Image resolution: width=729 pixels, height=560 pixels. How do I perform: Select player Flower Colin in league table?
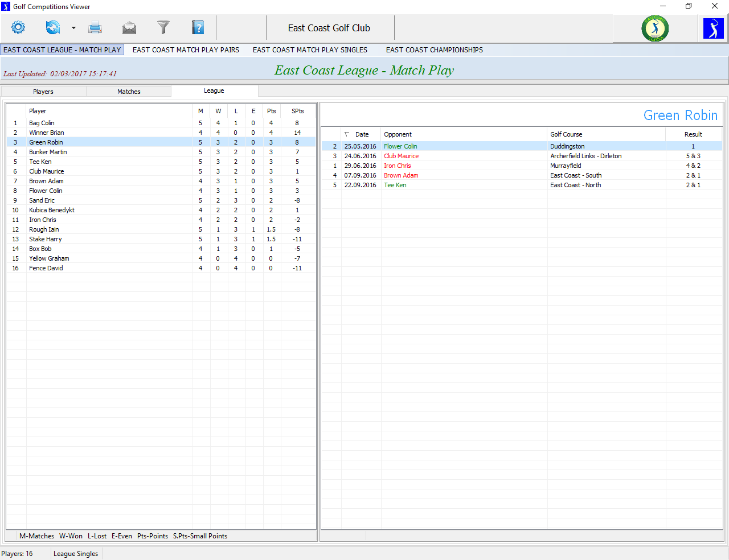(161, 191)
